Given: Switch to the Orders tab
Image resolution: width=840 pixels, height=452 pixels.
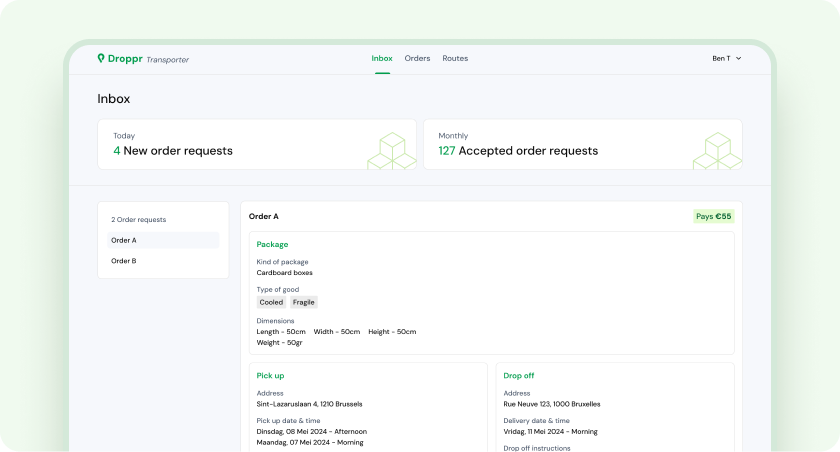Looking at the screenshot, I should click(x=417, y=58).
